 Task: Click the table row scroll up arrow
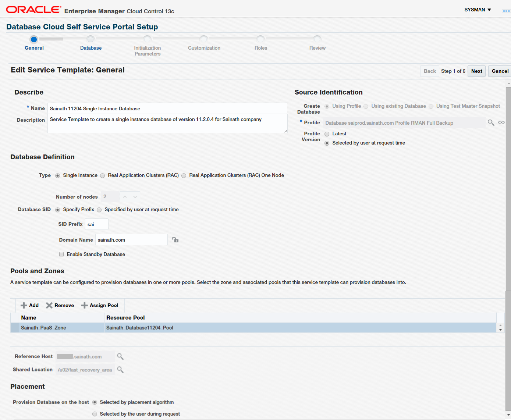500,326
